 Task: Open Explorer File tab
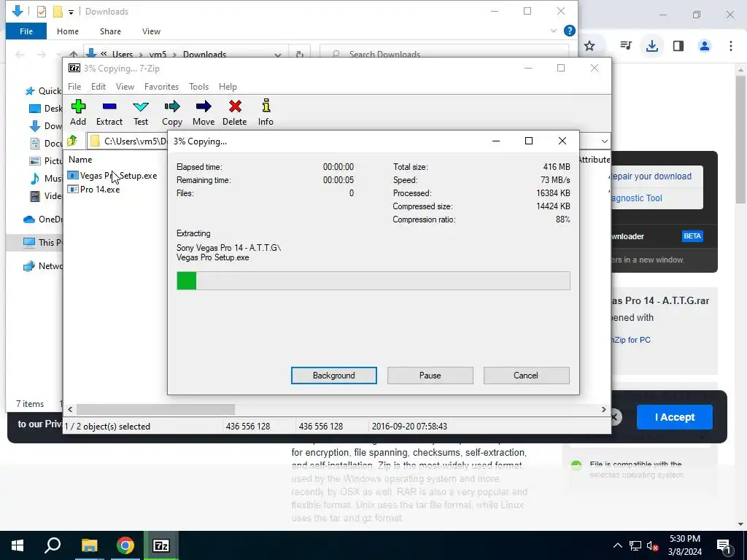tap(26, 31)
